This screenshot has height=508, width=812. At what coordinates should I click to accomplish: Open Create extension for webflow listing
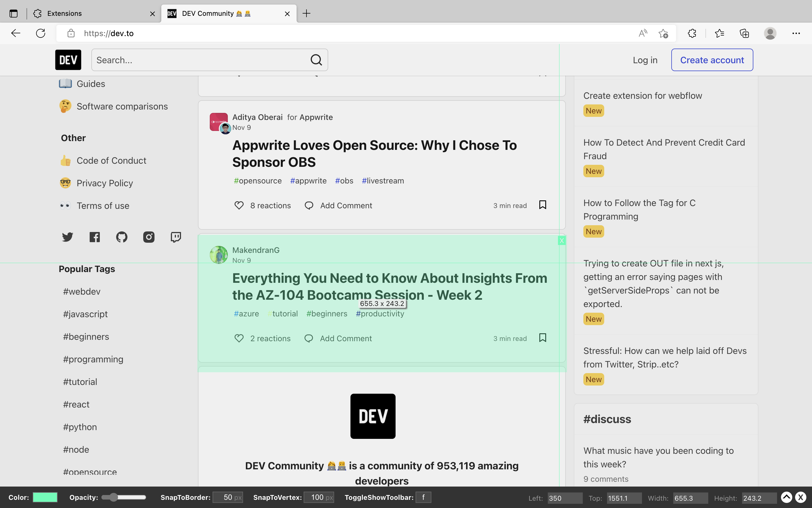click(643, 96)
